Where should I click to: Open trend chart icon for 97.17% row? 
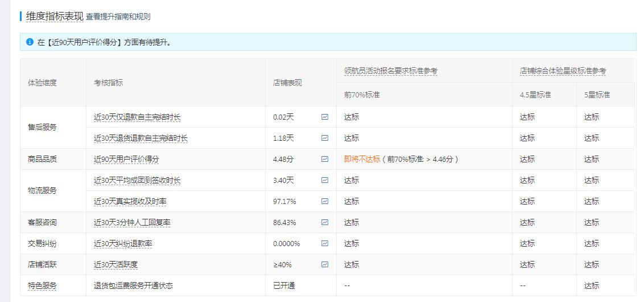tap(325, 201)
